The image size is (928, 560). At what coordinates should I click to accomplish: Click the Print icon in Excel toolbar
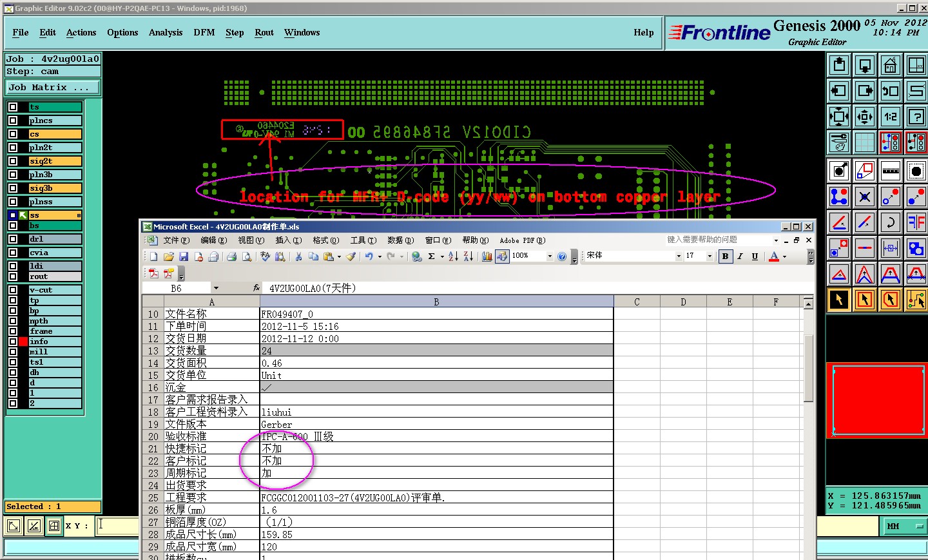click(231, 256)
